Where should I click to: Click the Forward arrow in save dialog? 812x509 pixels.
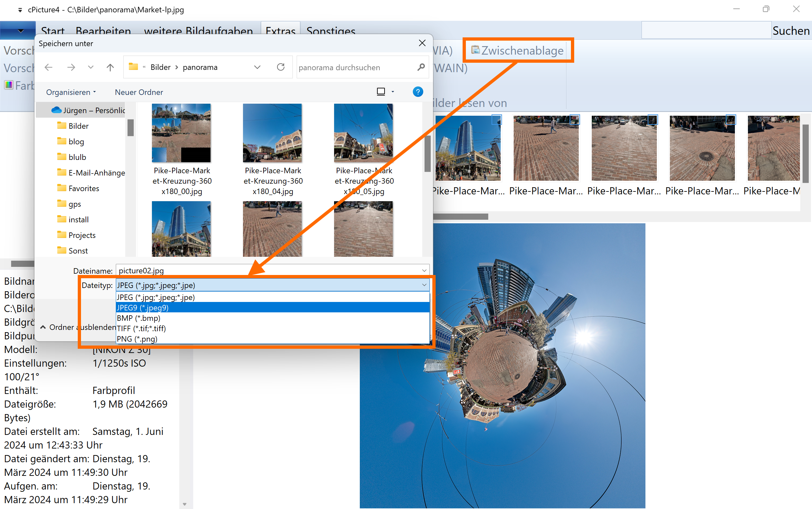click(x=71, y=67)
